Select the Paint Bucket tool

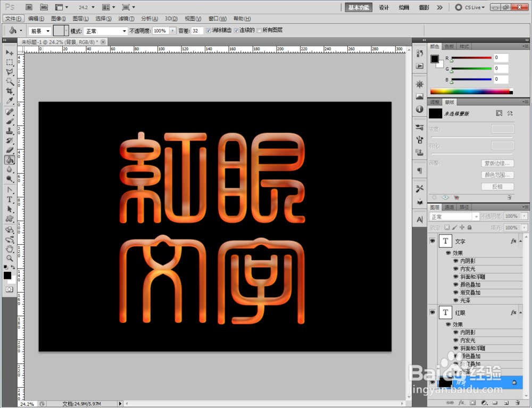click(x=10, y=160)
